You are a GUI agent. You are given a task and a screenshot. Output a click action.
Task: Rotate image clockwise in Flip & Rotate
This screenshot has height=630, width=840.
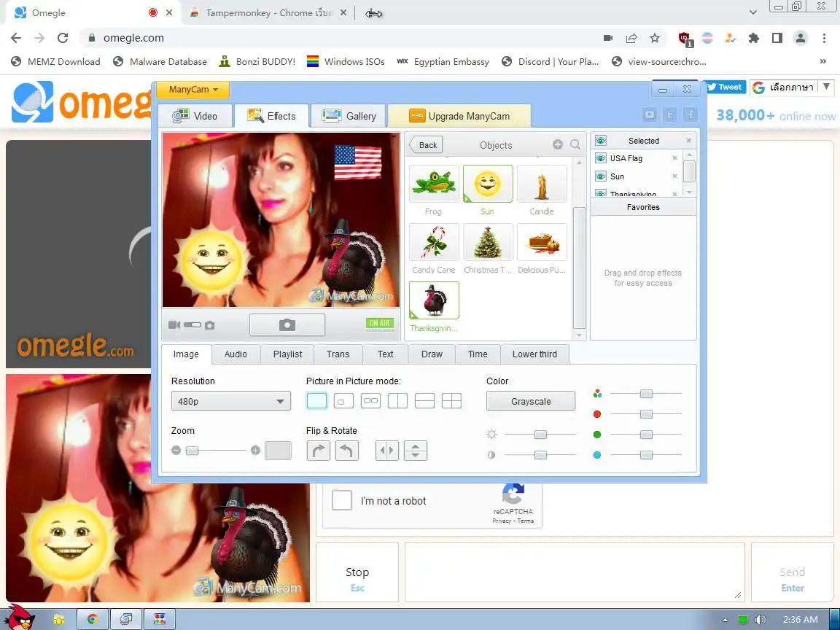coord(318,451)
